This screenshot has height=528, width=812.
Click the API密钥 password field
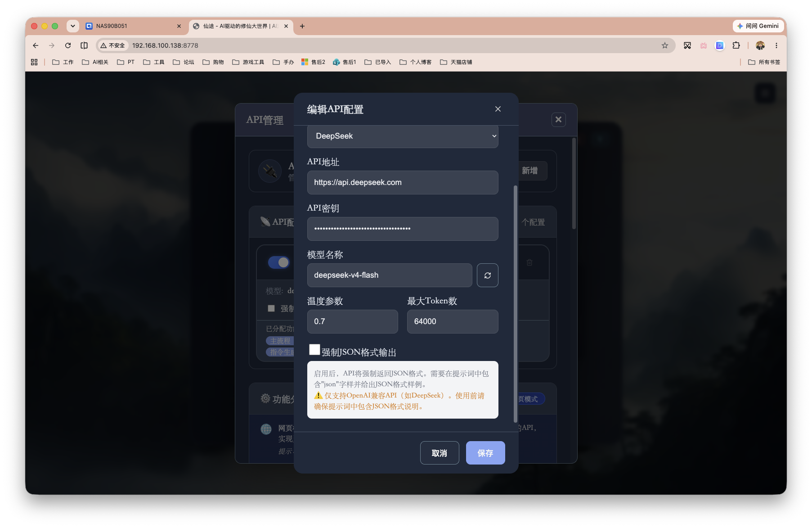(403, 229)
